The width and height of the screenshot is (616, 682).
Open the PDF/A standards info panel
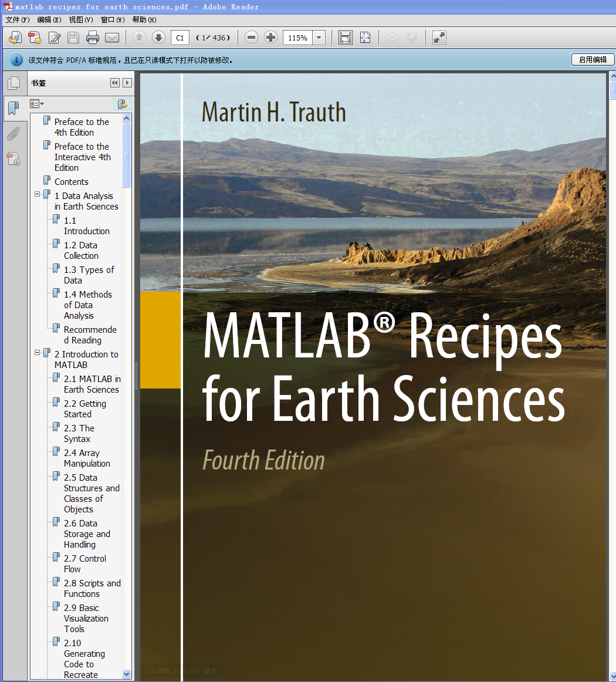tap(13, 158)
